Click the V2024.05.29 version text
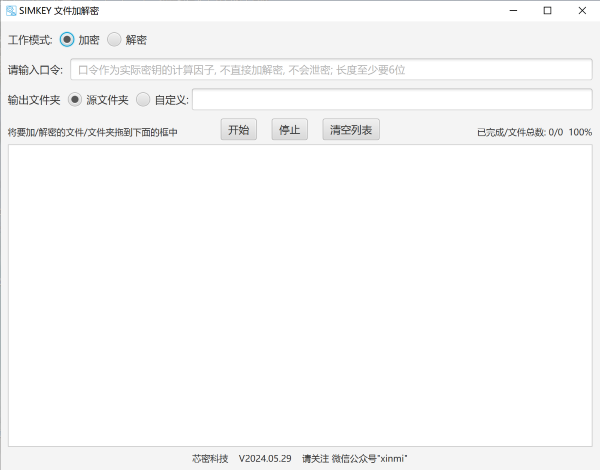The height and width of the screenshot is (470, 600). (x=265, y=459)
